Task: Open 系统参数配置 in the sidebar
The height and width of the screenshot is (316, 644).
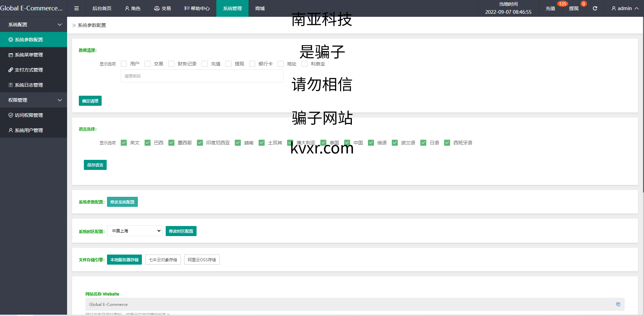Action: pos(34,40)
